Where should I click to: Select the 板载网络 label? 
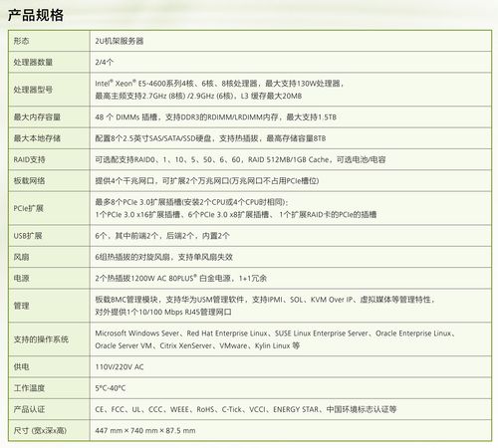tap(29, 181)
